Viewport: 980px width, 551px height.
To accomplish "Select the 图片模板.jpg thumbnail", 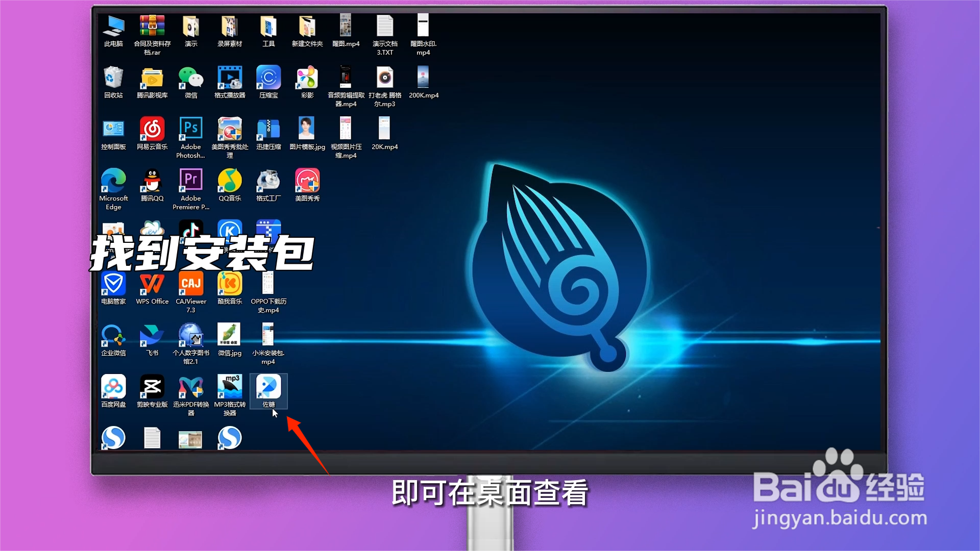I will coord(307,129).
